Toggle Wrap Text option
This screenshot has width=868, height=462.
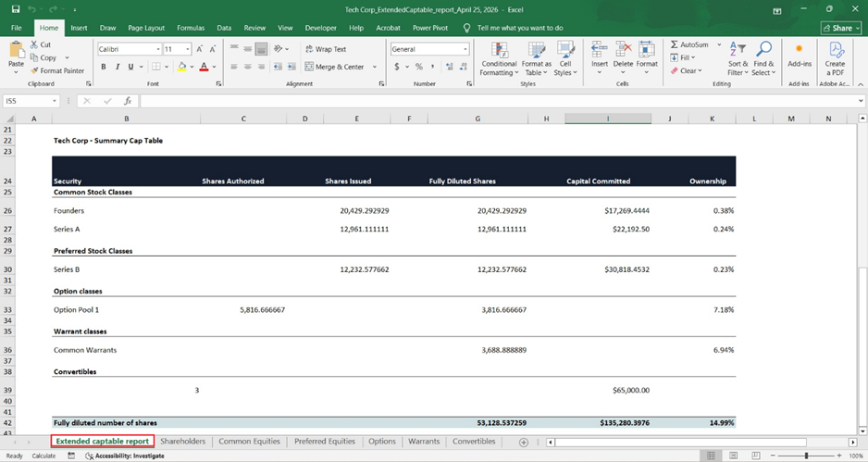point(326,49)
